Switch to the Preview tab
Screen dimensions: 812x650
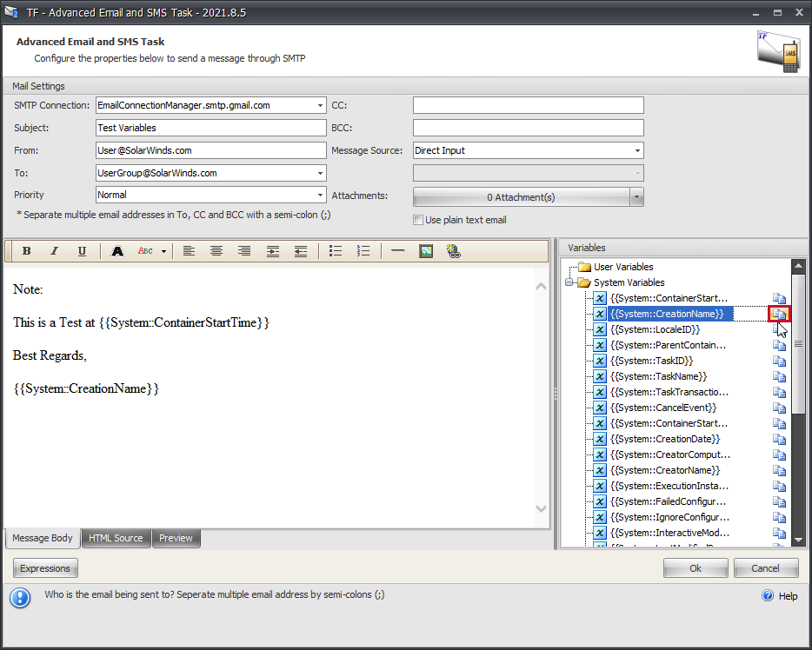[176, 538]
